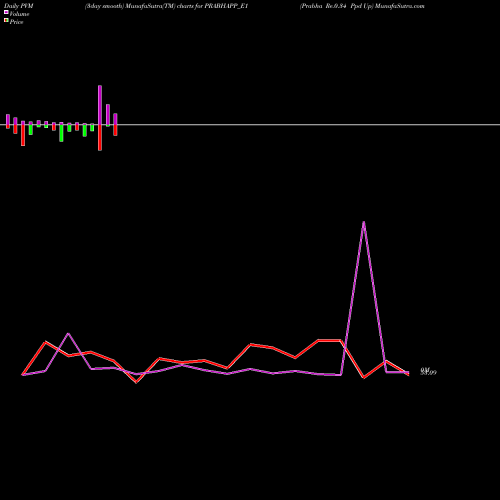Click the Price legend color swatch

pos(6,21)
